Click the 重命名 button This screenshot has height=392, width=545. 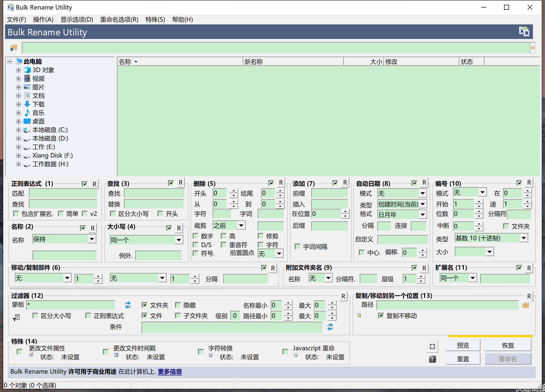508,359
